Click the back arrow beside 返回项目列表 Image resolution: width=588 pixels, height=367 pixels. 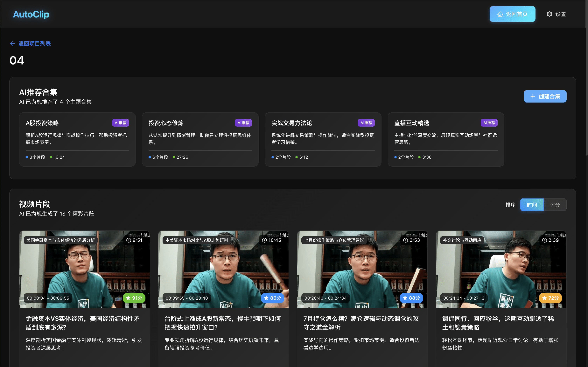[12, 43]
